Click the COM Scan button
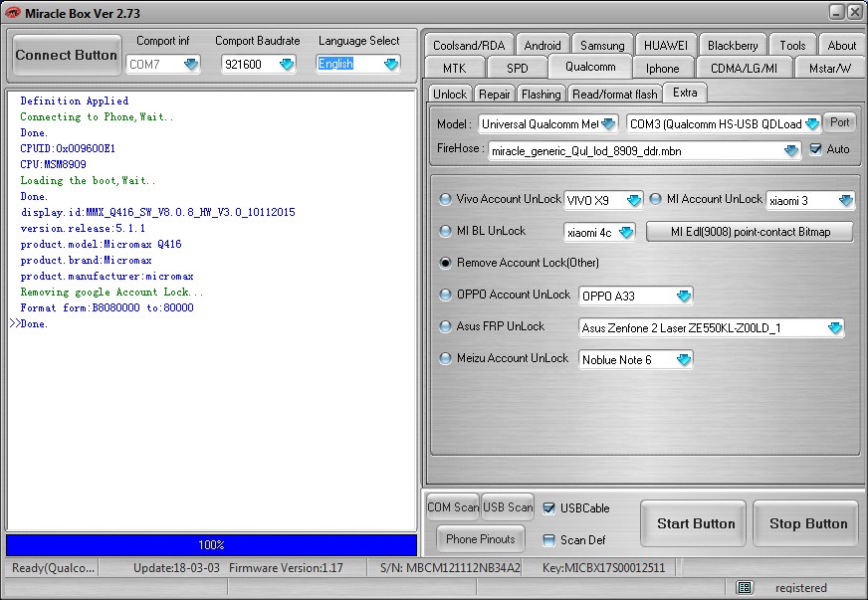This screenshot has width=868, height=600. pyautogui.click(x=453, y=507)
